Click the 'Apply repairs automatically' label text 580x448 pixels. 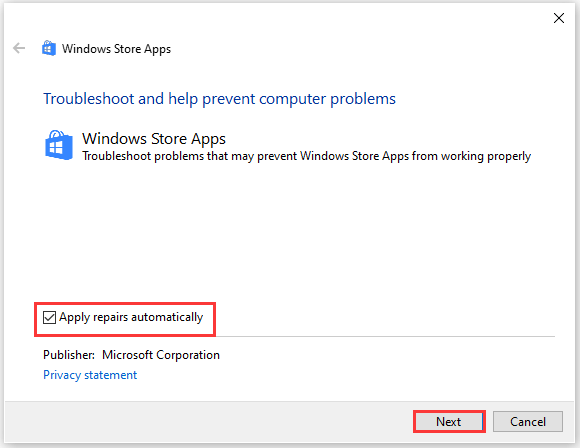131,317
